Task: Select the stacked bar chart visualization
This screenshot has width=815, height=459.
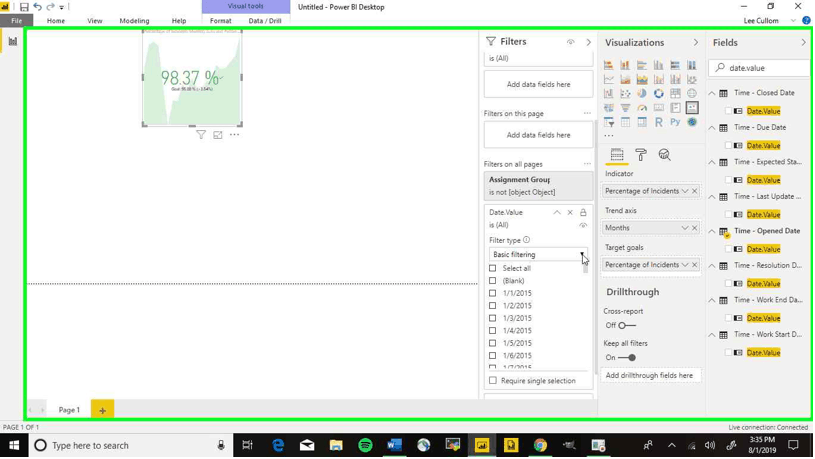Action: tap(609, 65)
